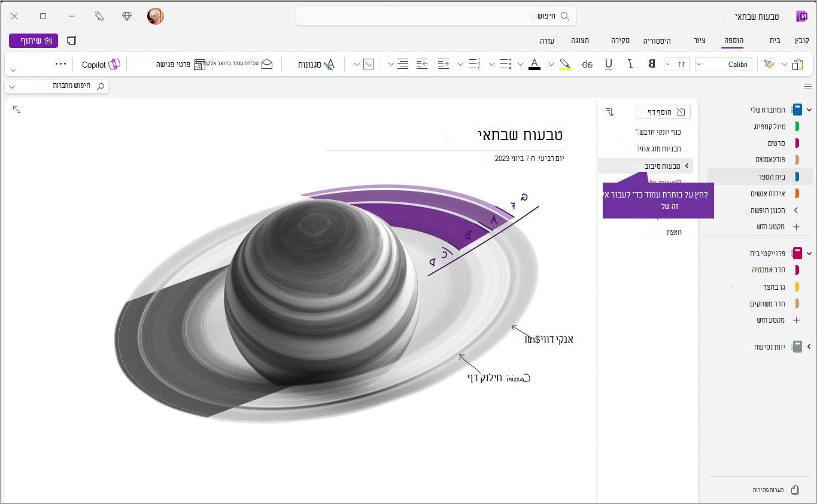Click the paragraph alignment icon
This screenshot has height=504, width=817.
tap(403, 64)
